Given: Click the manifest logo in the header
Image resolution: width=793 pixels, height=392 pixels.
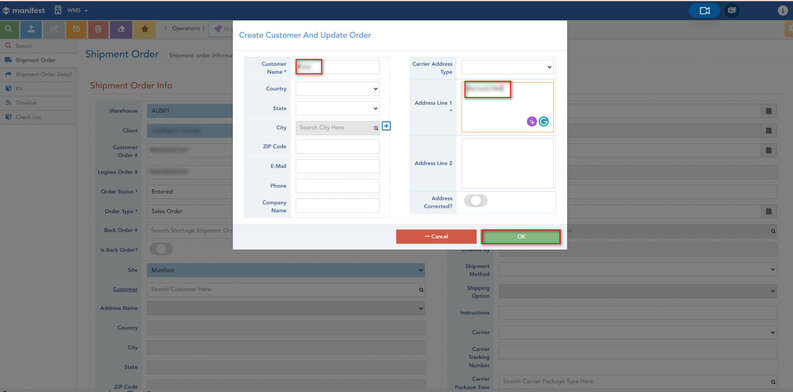Looking at the screenshot, I should (24, 10).
